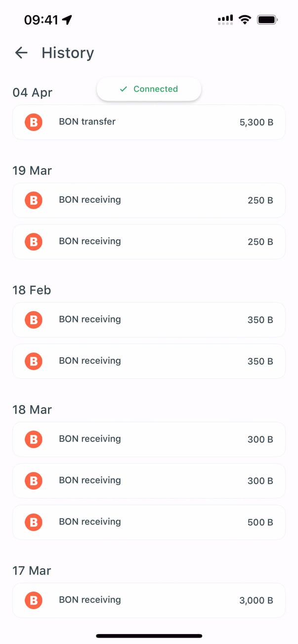The height and width of the screenshot is (644, 298).
Task: Tap the cellular signal bars icon
Action: (x=225, y=20)
